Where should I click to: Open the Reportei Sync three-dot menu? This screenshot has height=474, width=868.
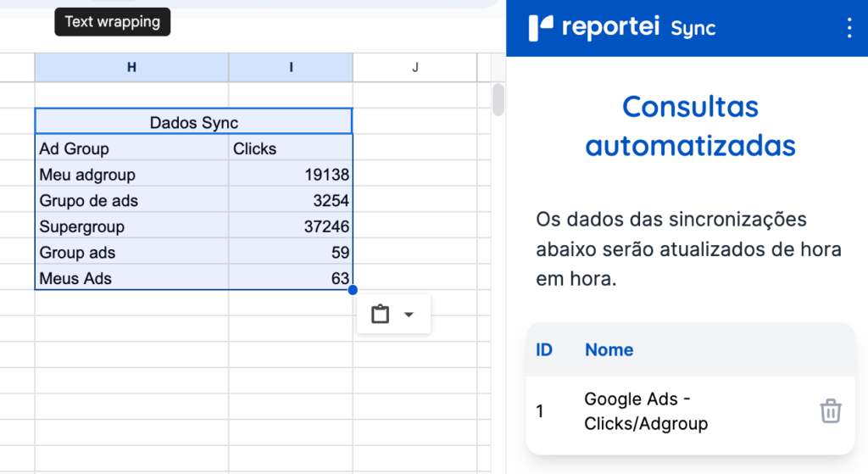point(849,28)
